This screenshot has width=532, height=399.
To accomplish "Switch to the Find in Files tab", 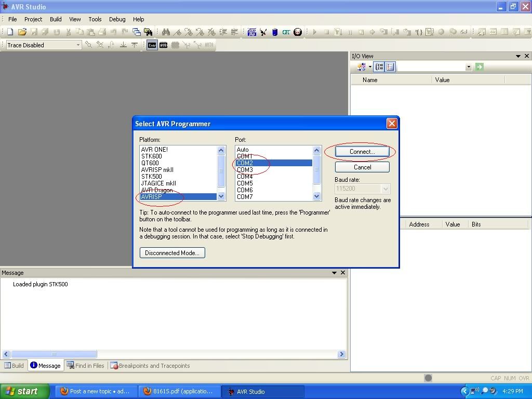I will pos(86,366).
